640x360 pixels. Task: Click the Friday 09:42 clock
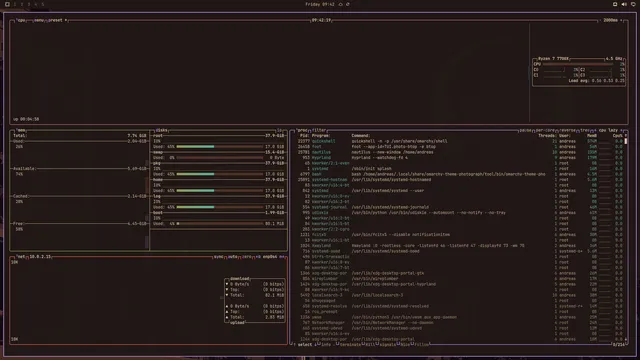click(320, 4)
